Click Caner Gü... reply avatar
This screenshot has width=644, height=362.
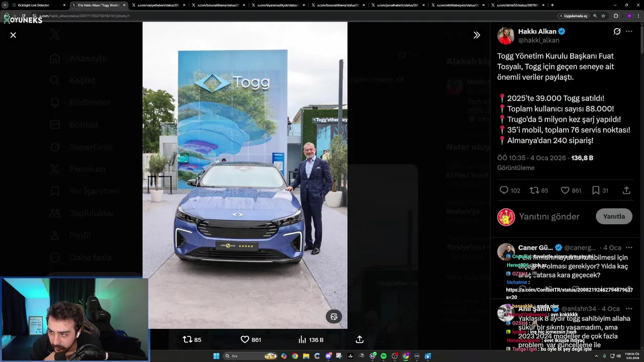(x=506, y=251)
